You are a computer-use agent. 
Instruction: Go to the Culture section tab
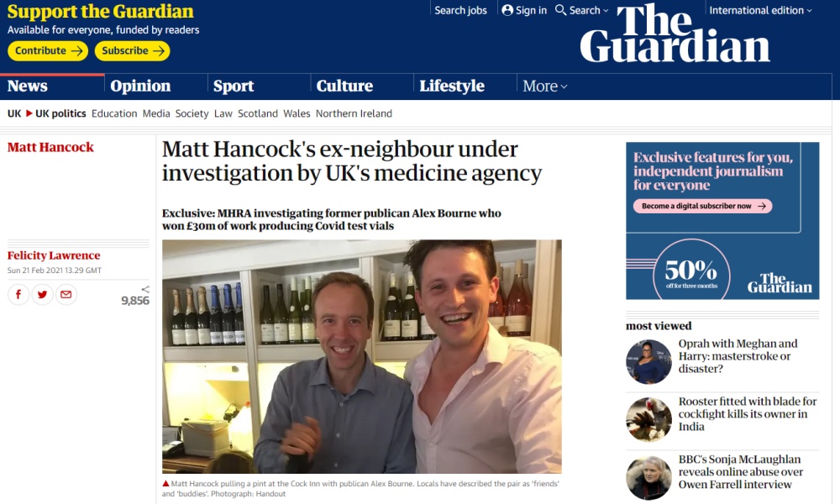pos(344,87)
